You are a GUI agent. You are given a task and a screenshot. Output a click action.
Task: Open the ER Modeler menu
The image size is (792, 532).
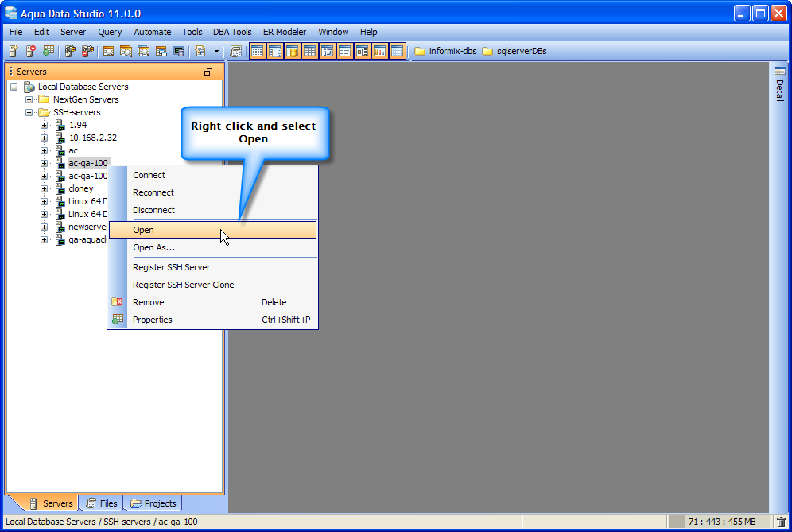point(285,32)
